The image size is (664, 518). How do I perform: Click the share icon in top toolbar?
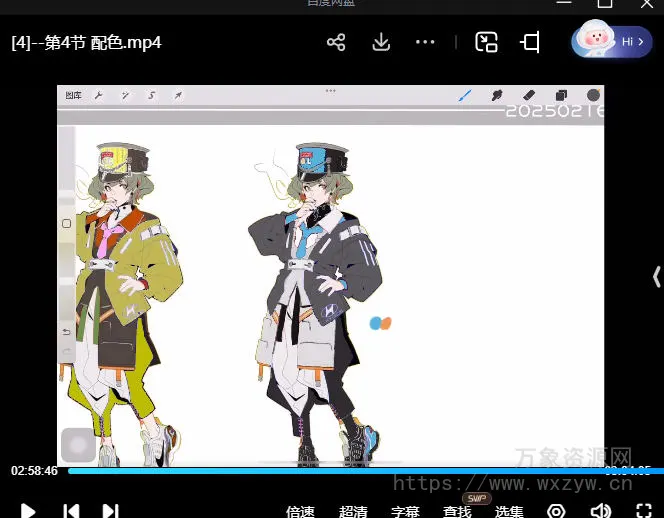coord(336,42)
